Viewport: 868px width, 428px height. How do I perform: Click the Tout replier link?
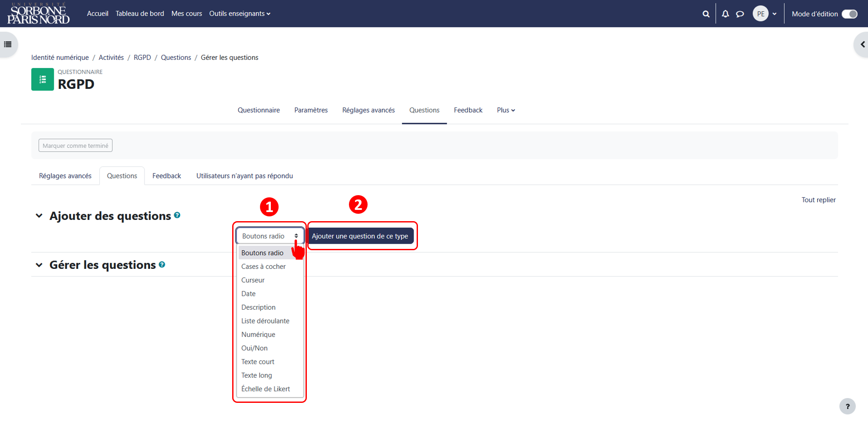tap(818, 200)
